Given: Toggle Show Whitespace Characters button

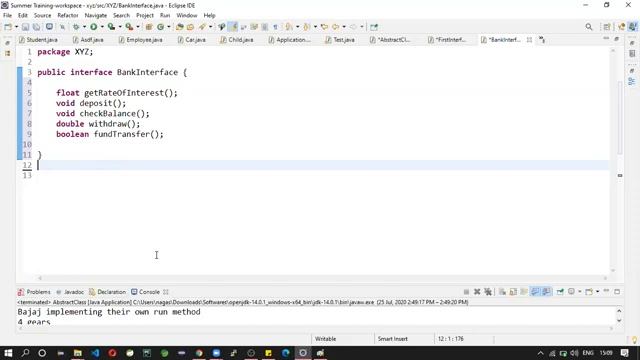Looking at the screenshot, I should coord(276,27).
